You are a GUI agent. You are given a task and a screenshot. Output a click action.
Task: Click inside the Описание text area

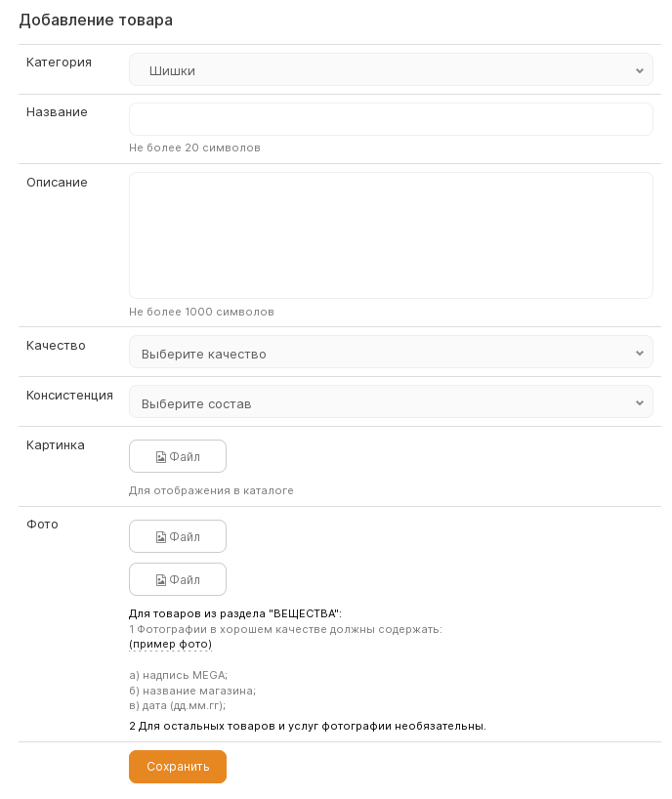tap(391, 234)
